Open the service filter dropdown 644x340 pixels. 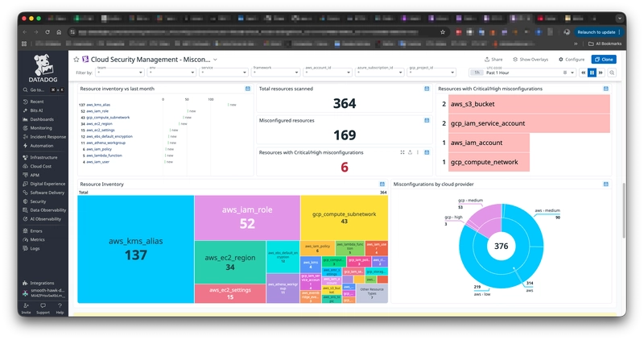(224, 73)
